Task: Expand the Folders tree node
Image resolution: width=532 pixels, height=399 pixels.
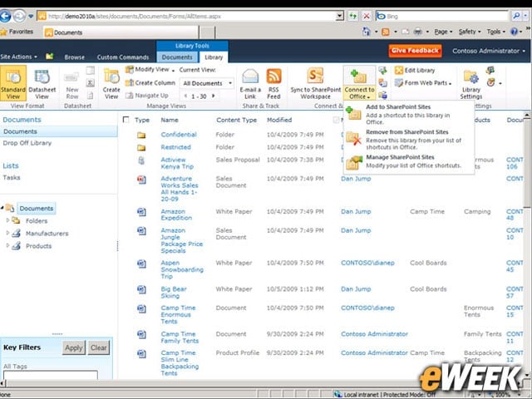Action: tap(7, 220)
